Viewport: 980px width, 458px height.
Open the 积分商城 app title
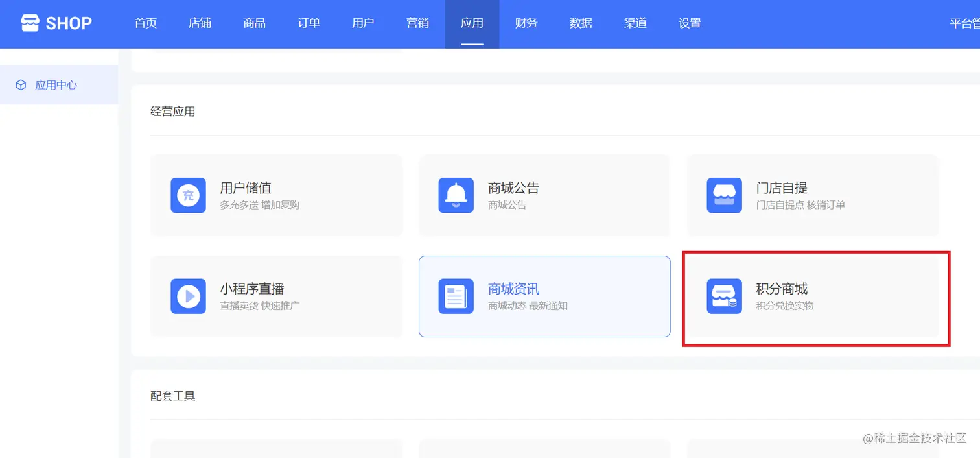point(782,289)
